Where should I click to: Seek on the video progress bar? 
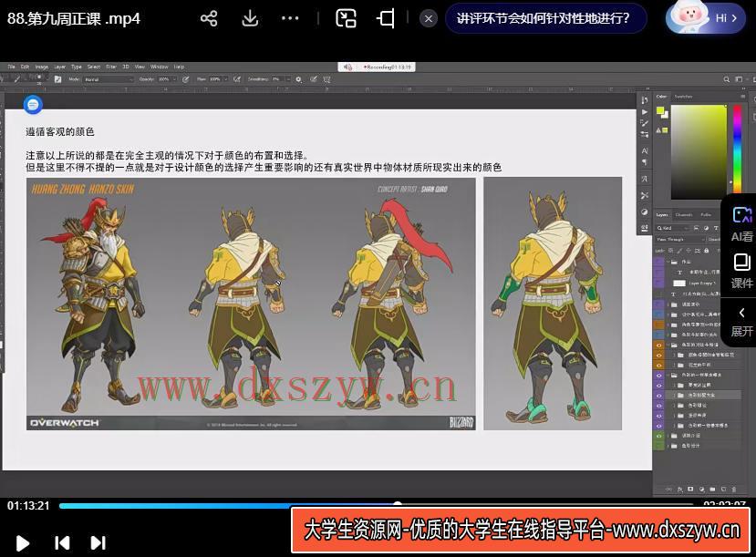[x=376, y=505]
